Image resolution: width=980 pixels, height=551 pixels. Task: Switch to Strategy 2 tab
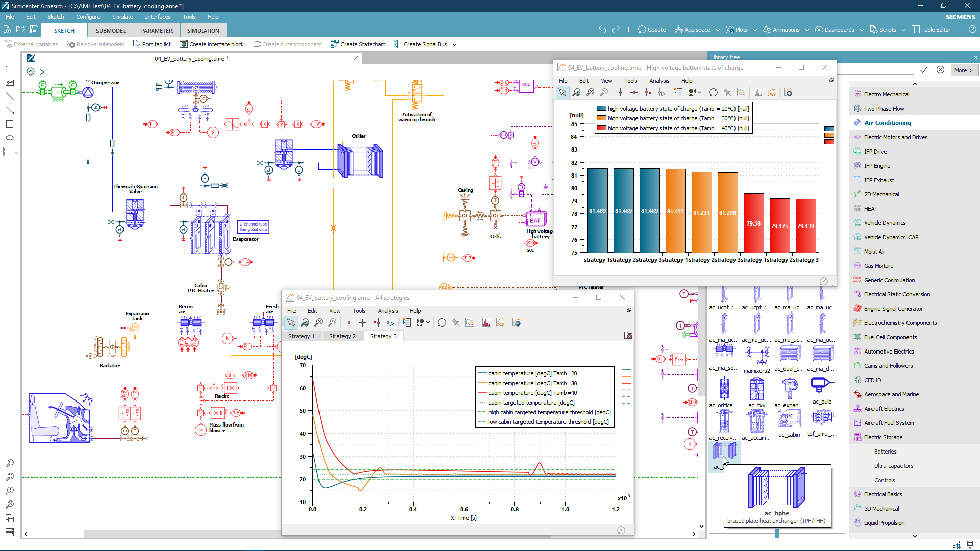[x=341, y=336]
